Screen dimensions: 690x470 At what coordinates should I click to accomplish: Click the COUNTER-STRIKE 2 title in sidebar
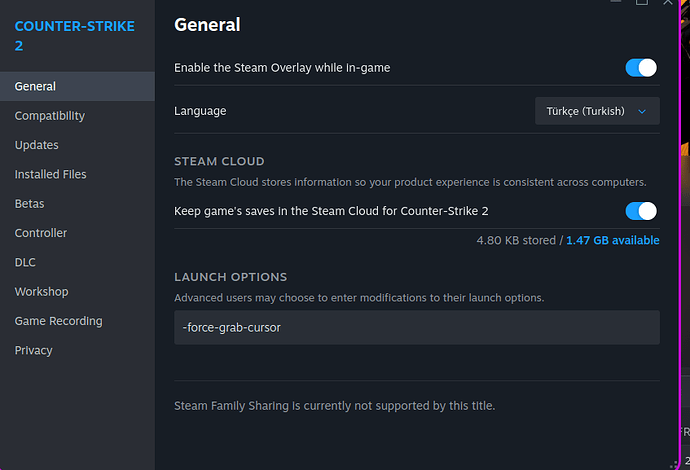click(74, 36)
